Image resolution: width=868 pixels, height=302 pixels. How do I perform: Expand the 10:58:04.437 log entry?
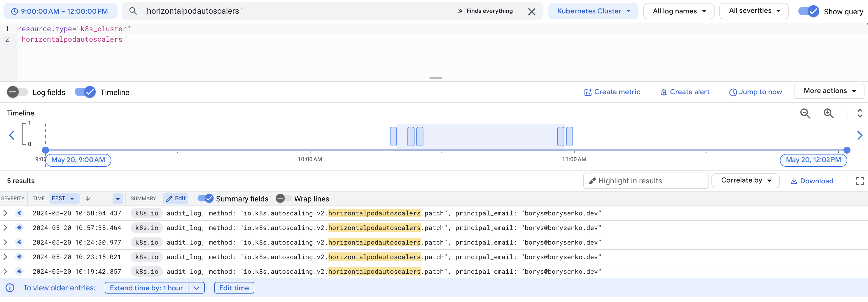(5, 213)
